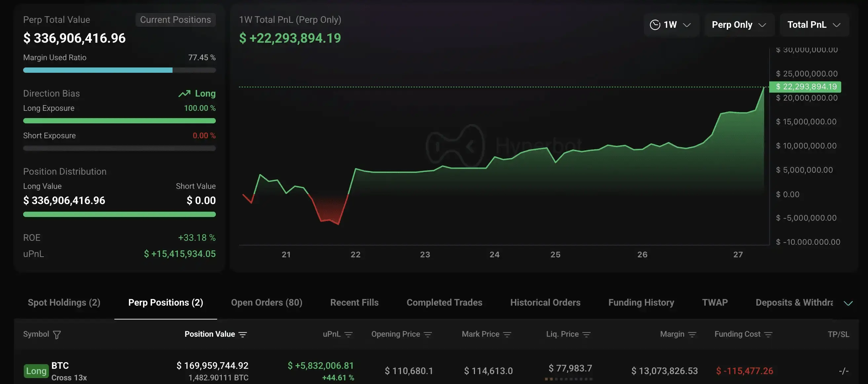Click Opening Price sort icon

pyautogui.click(x=428, y=334)
